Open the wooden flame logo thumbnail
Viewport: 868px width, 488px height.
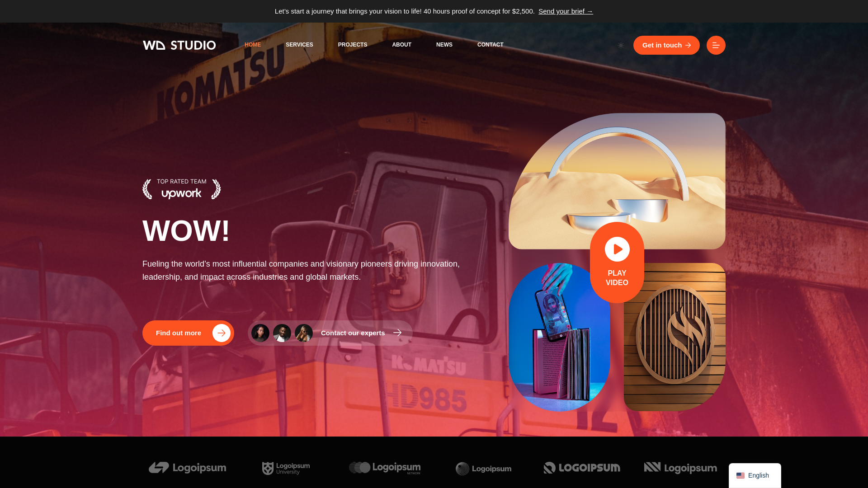coord(675,337)
